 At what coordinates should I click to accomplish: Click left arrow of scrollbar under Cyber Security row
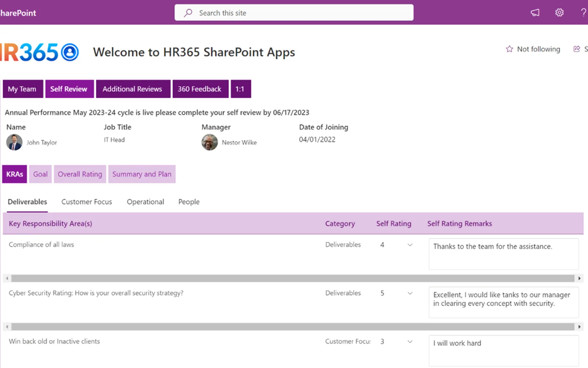[7, 327]
